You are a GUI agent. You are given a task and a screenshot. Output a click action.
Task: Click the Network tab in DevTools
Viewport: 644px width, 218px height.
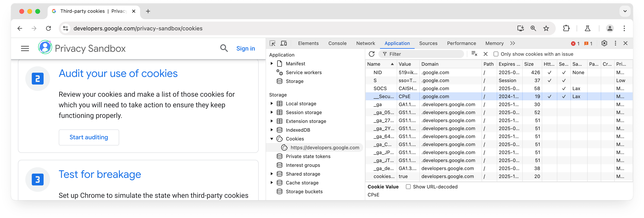pos(365,43)
